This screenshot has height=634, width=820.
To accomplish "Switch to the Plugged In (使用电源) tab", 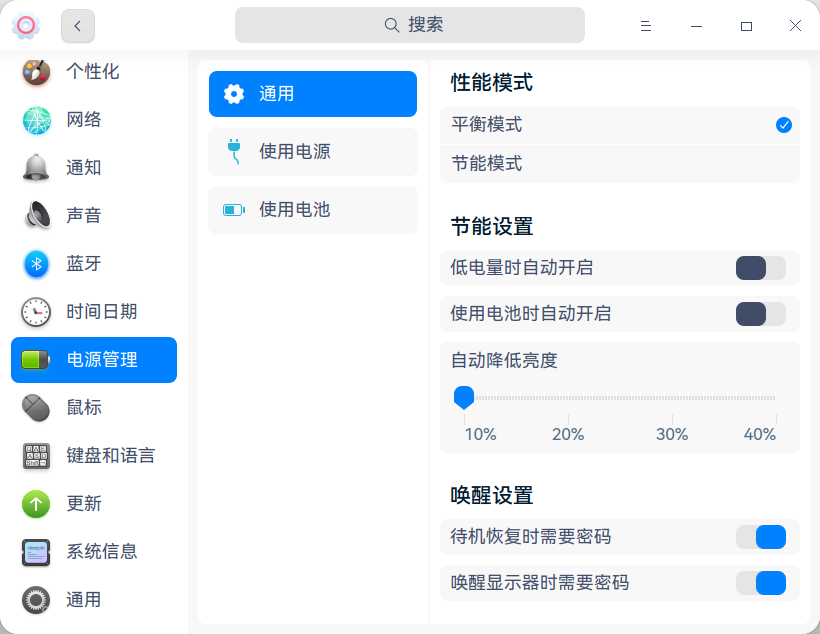I will (x=312, y=152).
